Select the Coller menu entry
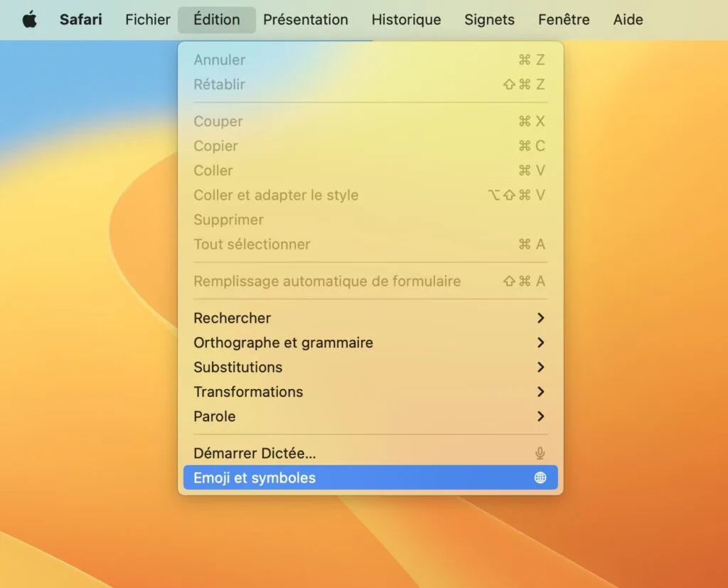Image resolution: width=728 pixels, height=588 pixels. click(x=370, y=171)
